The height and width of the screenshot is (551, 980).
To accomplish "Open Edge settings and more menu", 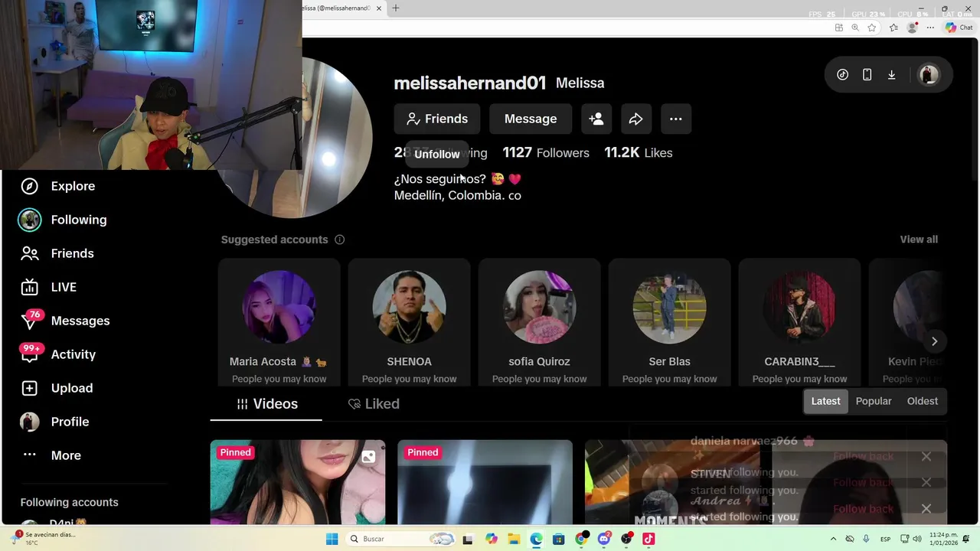I will point(929,28).
